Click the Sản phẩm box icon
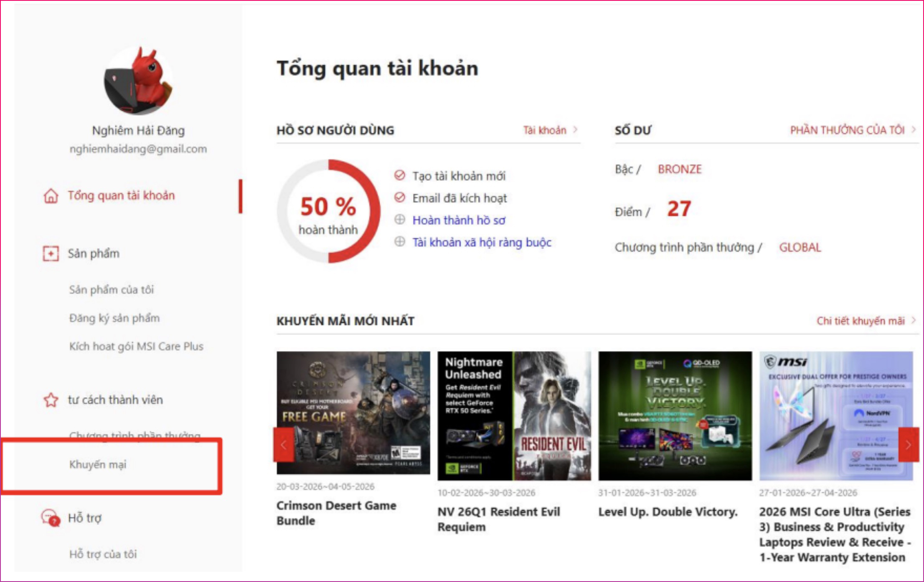 [51, 253]
